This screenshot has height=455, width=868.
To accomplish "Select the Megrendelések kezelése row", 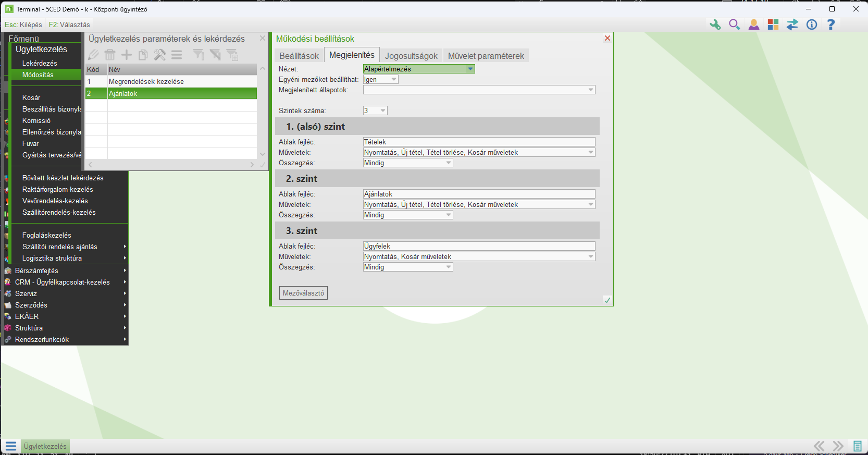I will click(171, 81).
